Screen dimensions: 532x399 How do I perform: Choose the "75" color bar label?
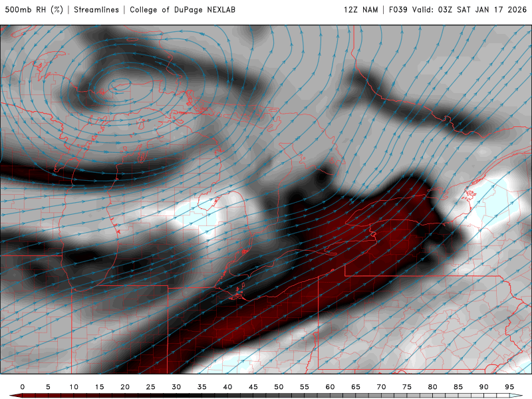tap(407, 387)
